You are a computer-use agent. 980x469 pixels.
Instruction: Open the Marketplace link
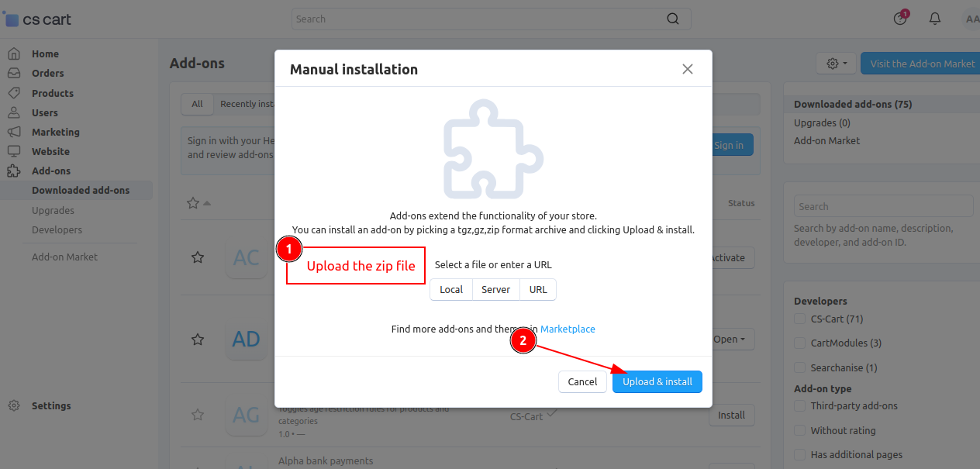[568, 329]
